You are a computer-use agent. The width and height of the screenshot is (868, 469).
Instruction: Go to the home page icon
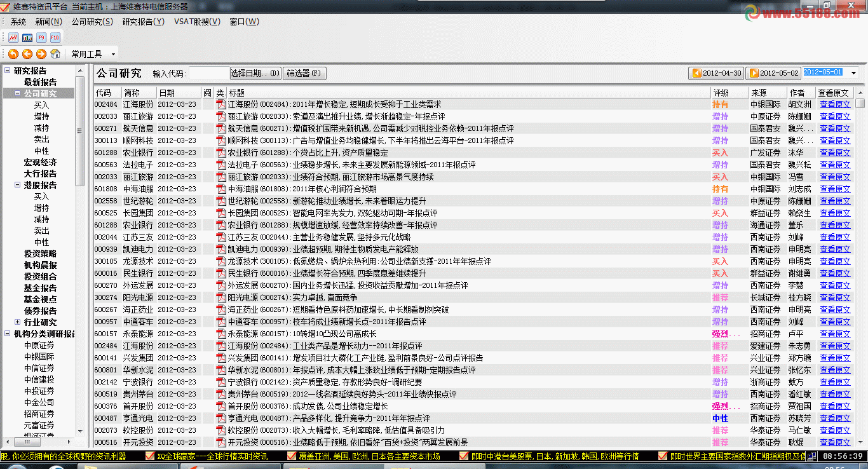[x=55, y=54]
